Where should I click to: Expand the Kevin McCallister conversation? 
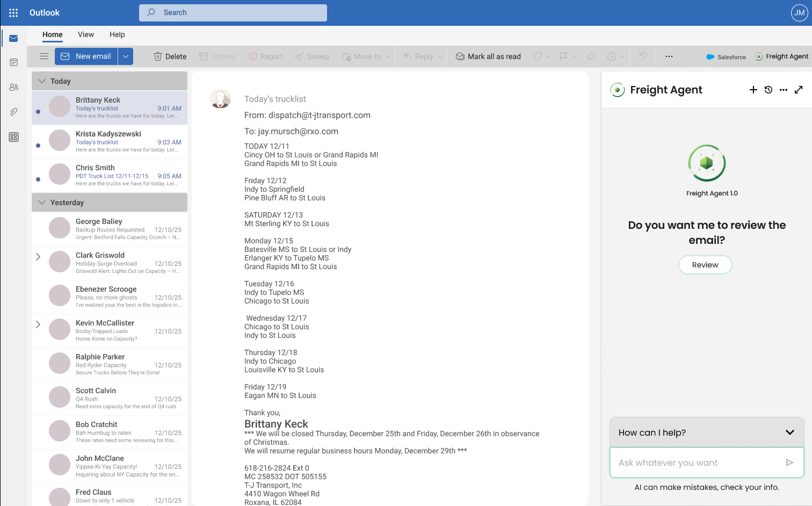38,324
